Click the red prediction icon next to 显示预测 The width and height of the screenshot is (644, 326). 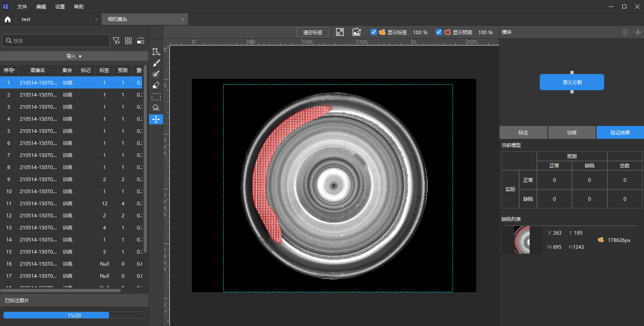click(448, 32)
